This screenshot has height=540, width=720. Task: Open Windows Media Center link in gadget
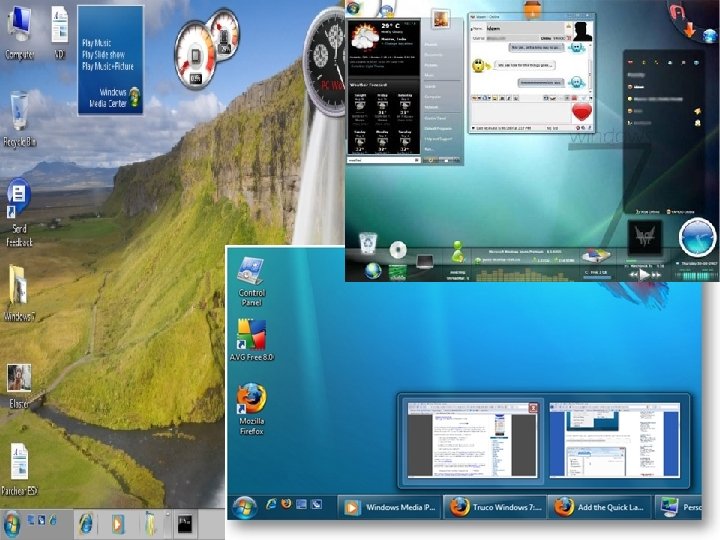point(115,98)
